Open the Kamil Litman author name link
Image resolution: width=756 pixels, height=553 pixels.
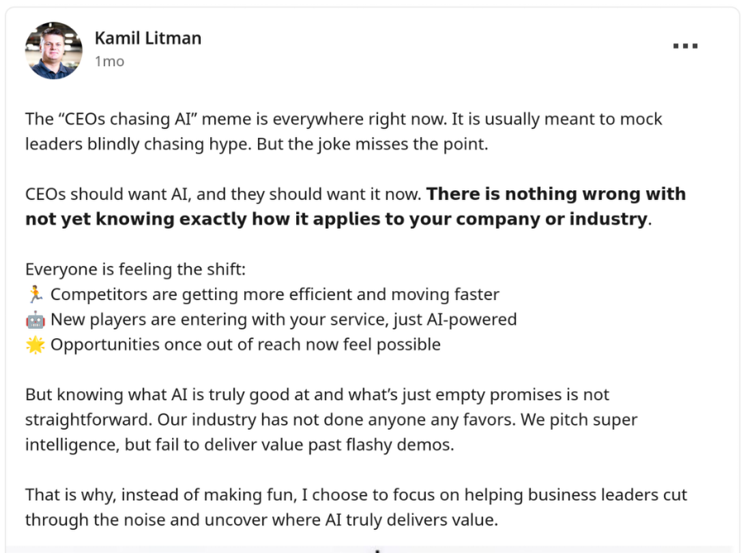[148, 38]
